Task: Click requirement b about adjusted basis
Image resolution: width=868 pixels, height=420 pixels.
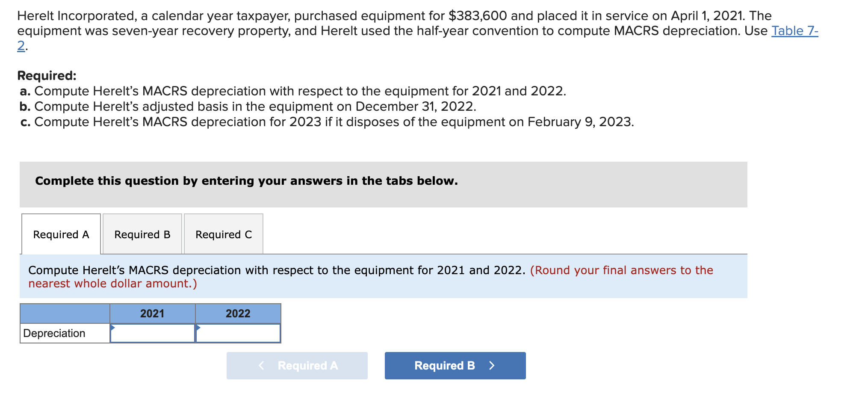Action: pyautogui.click(x=248, y=106)
